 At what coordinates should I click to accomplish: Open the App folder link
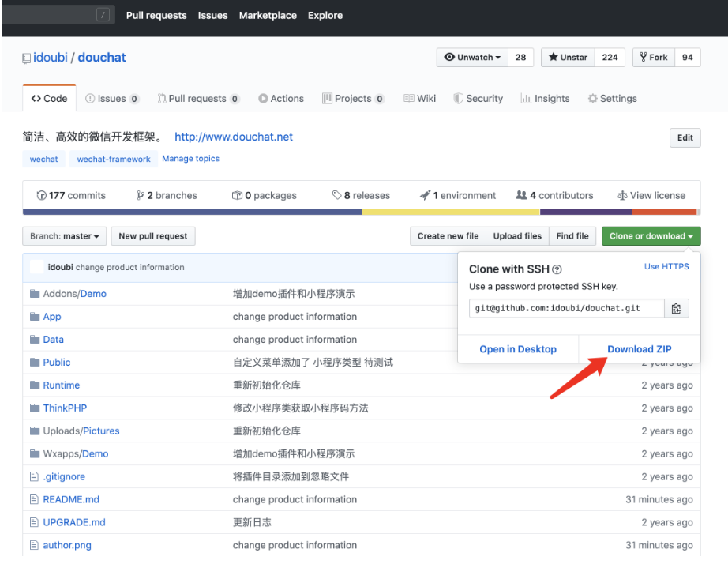pos(52,317)
